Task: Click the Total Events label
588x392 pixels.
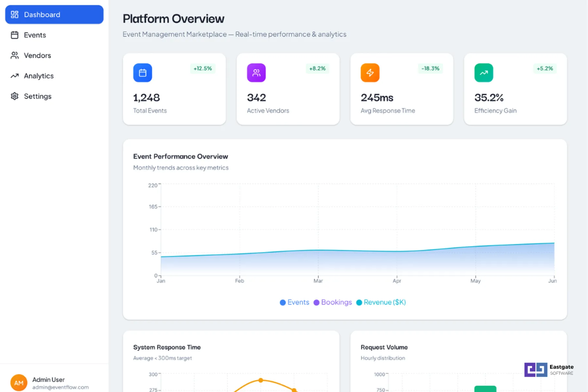Action: tap(150, 111)
